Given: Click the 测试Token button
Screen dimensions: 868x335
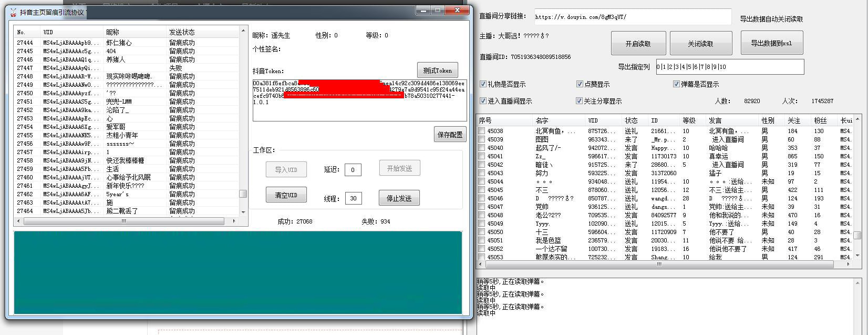Looking at the screenshot, I should (438, 70).
